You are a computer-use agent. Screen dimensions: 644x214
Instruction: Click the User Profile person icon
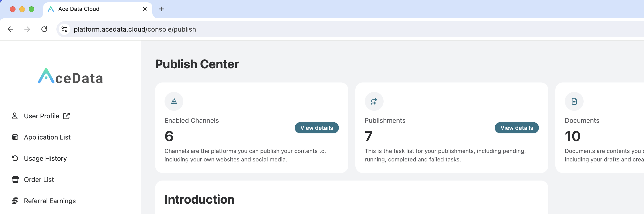(x=15, y=116)
